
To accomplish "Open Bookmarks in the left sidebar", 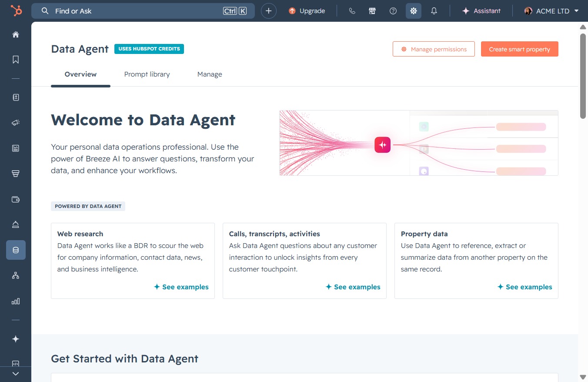I will (16, 60).
